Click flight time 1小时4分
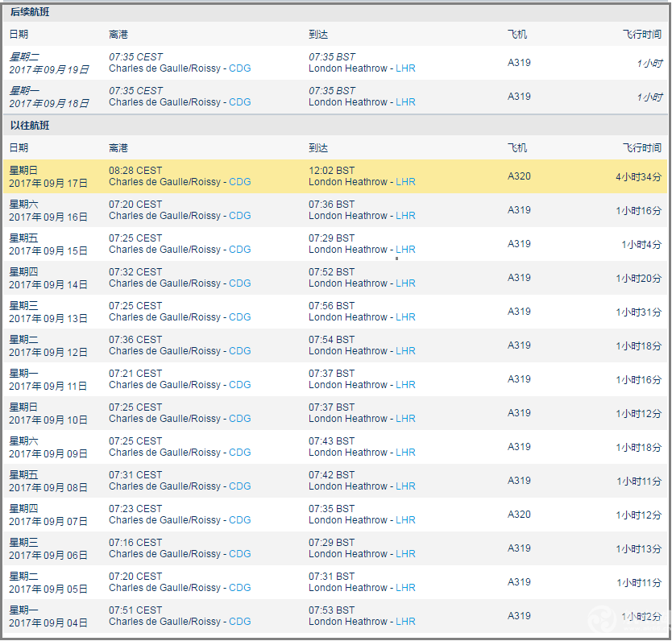Viewport: 672px width, 641px height. click(641, 244)
